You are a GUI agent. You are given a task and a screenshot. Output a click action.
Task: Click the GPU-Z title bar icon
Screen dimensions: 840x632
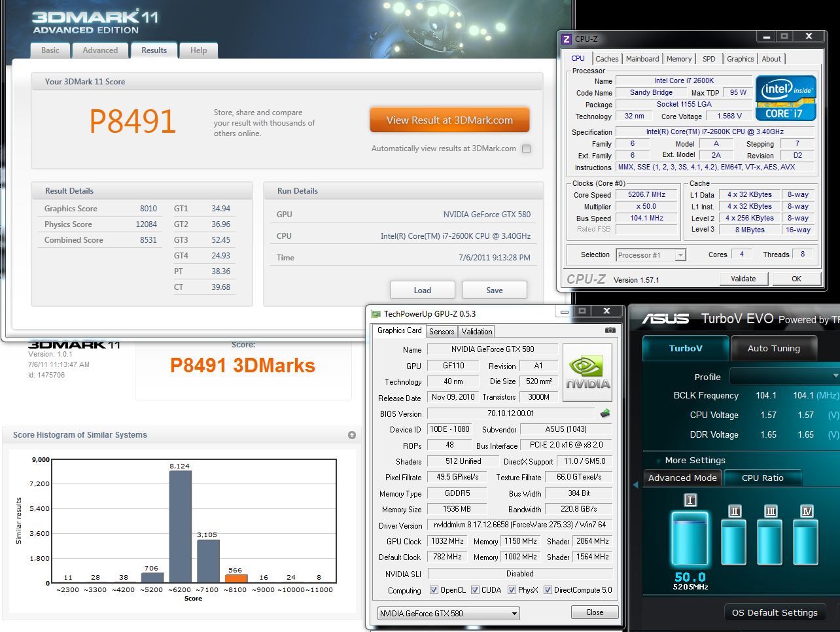click(x=376, y=314)
